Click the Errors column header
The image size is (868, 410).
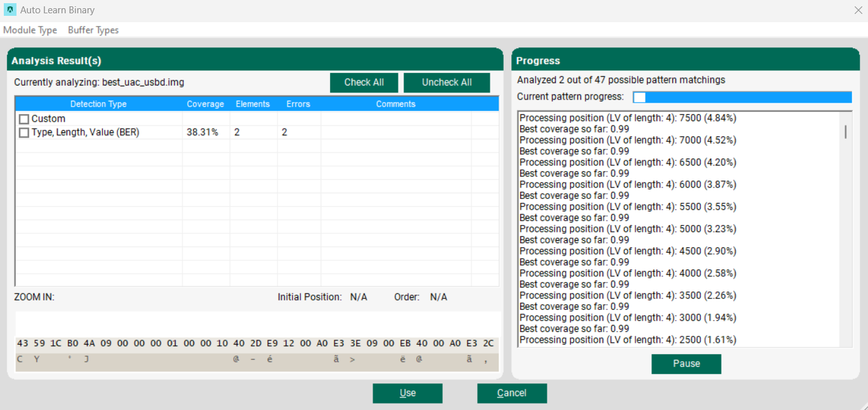coord(298,104)
